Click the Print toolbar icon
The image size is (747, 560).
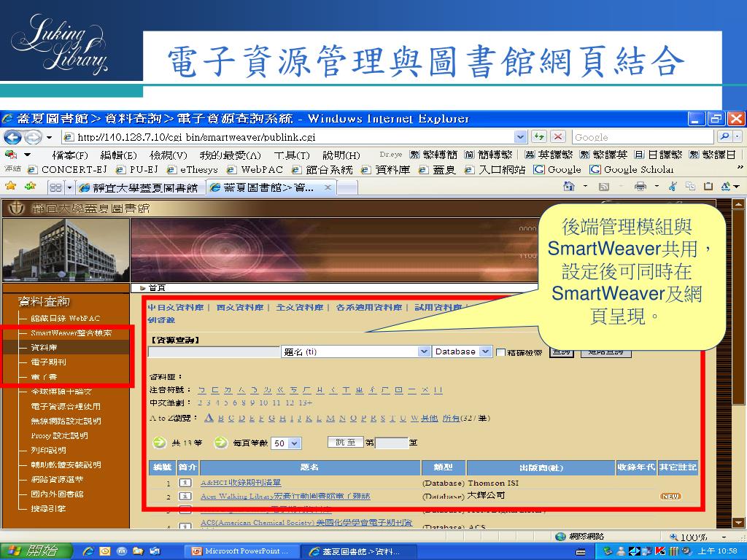point(640,187)
